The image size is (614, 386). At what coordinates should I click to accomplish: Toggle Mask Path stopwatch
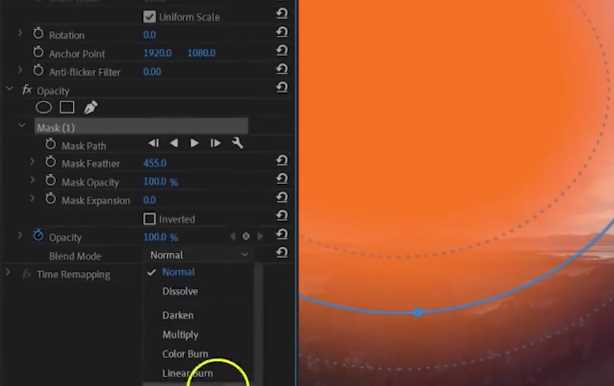[51, 144]
